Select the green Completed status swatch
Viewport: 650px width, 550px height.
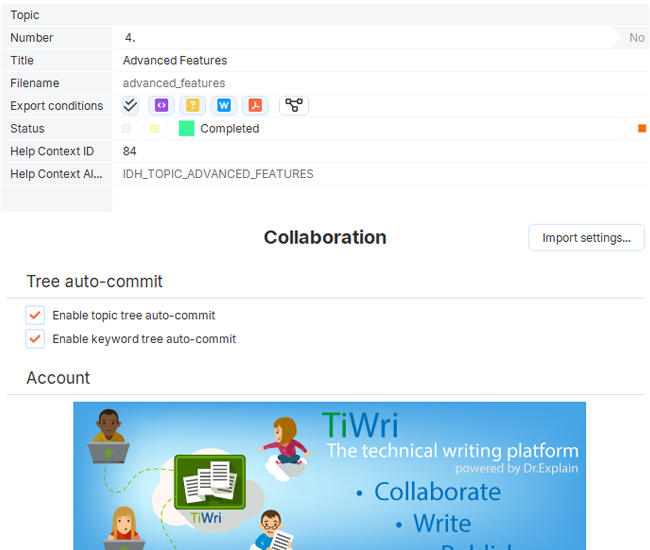[x=187, y=128]
